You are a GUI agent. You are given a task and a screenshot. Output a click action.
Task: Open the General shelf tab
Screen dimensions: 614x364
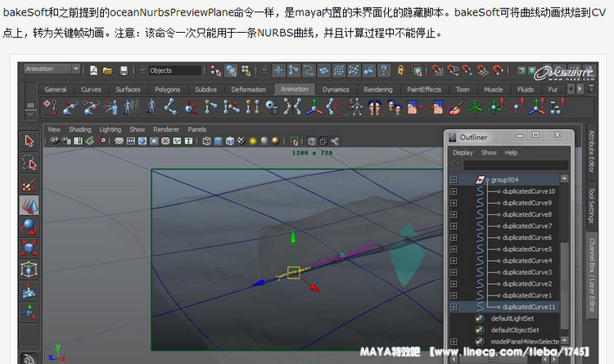(55, 90)
